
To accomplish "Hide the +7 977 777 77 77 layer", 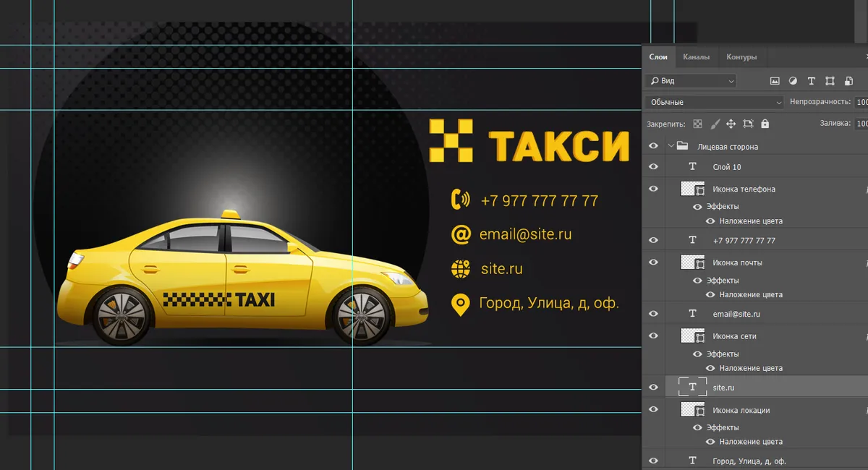I will 654,240.
